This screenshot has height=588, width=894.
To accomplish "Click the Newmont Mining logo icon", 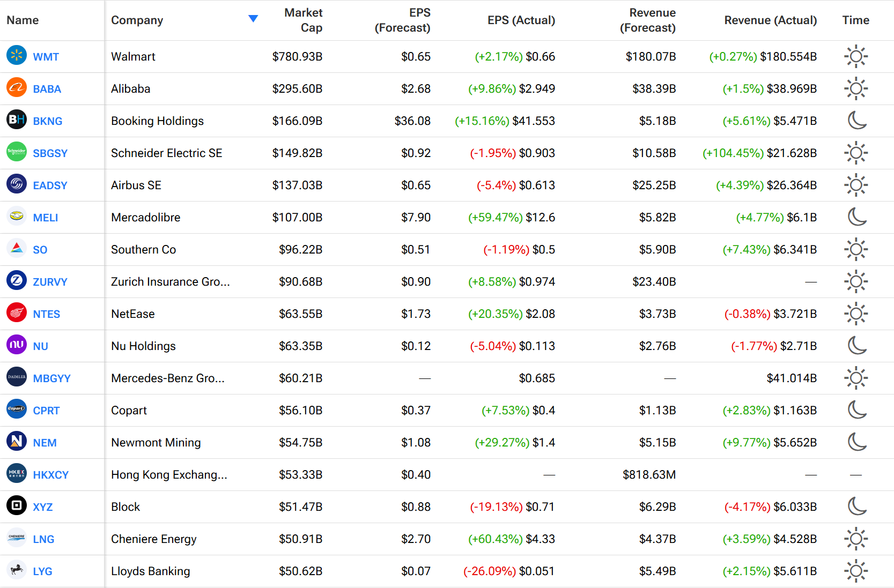I will tap(17, 441).
